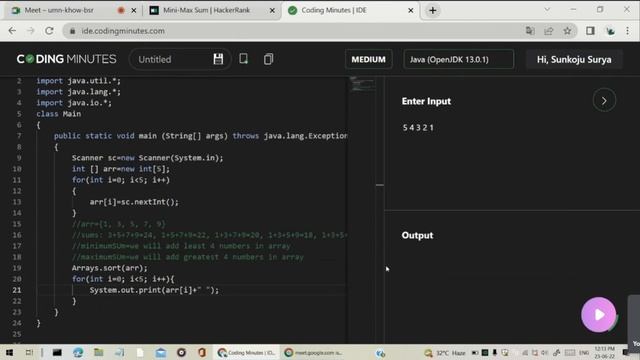Click the share page icon
The width and height of the screenshot is (640, 360).
(x=549, y=31)
